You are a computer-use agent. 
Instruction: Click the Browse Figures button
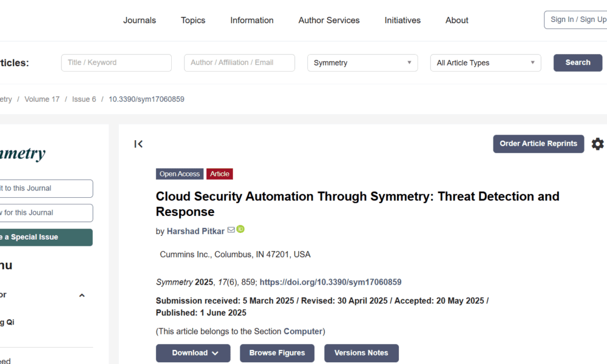[x=277, y=353]
